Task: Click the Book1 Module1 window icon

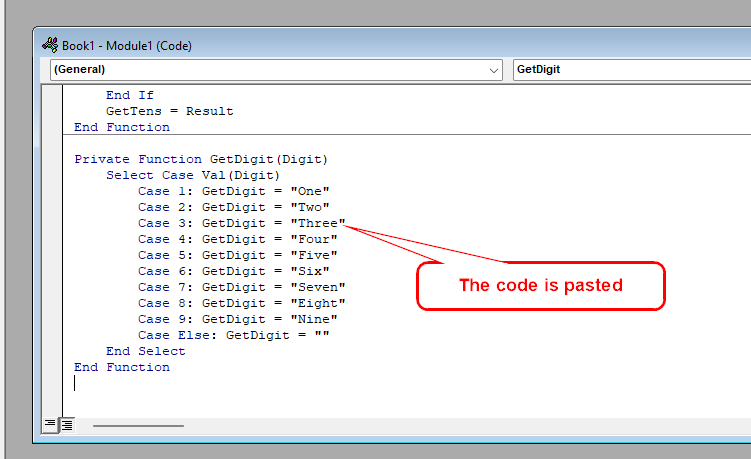Action: [x=50, y=45]
